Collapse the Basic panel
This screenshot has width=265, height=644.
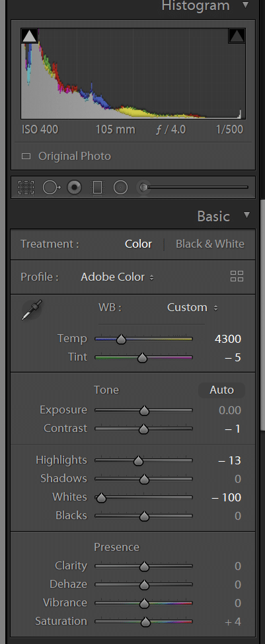(246, 215)
